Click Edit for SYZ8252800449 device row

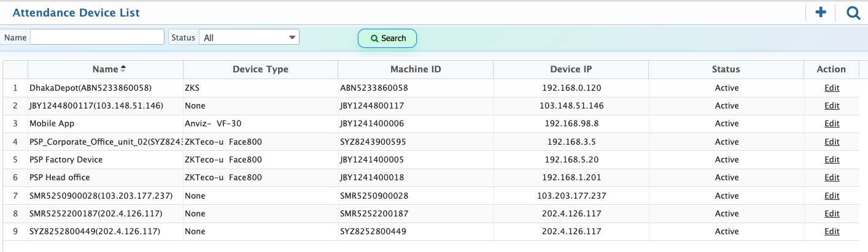(831, 232)
